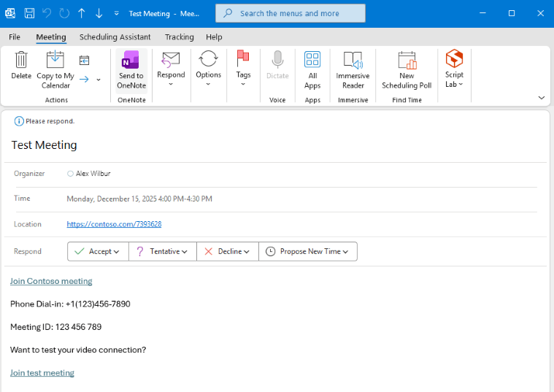Launch Immersive Reader
Image resolution: width=554 pixels, height=392 pixels.
(x=353, y=70)
